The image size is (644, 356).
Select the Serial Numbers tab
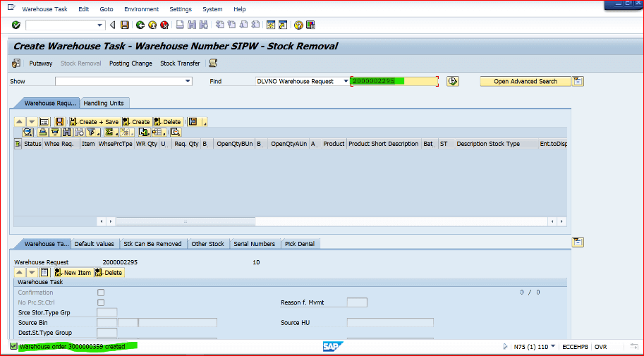coord(254,243)
